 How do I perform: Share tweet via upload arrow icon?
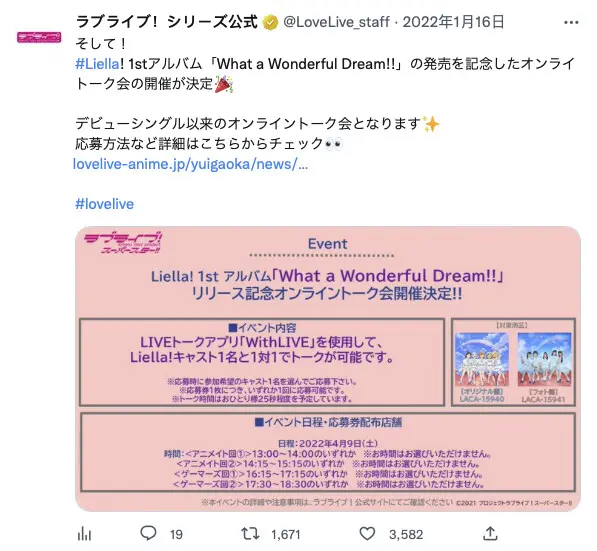point(490,533)
